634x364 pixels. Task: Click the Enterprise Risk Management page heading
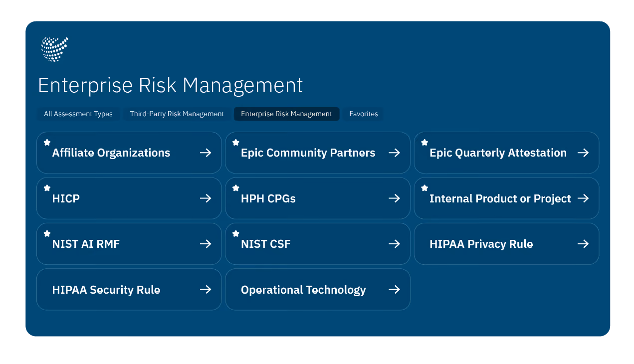tap(171, 86)
